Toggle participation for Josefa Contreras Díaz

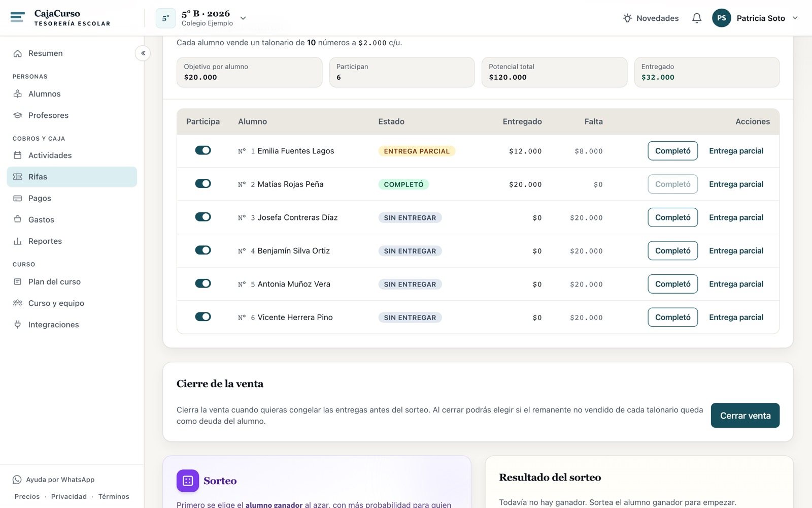point(203,217)
